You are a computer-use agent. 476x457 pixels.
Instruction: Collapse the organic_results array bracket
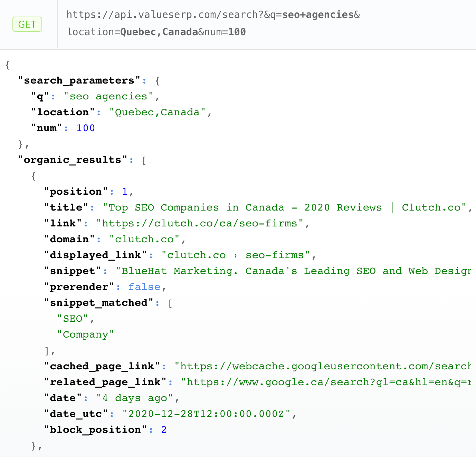pyautogui.click(x=144, y=160)
